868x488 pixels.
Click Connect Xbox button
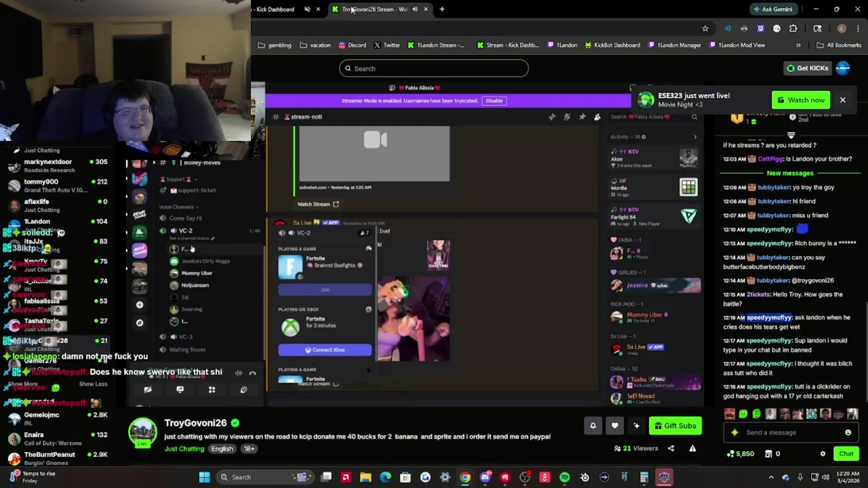[325, 350]
